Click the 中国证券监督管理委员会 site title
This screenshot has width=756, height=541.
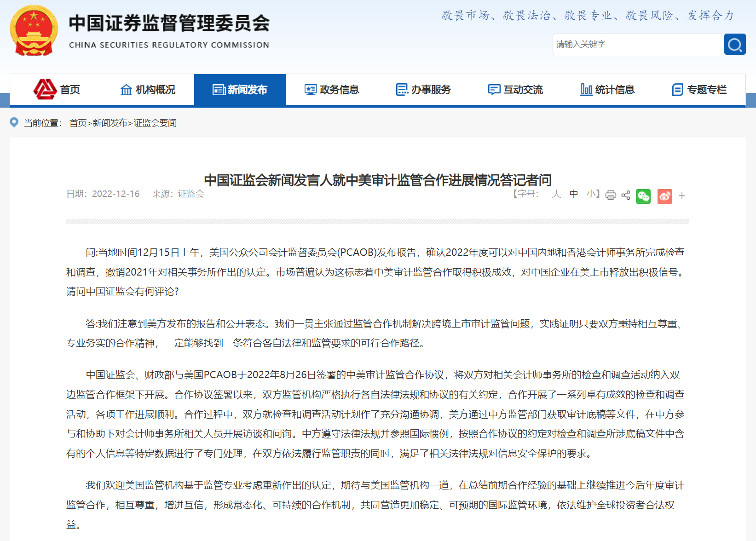tap(169, 23)
